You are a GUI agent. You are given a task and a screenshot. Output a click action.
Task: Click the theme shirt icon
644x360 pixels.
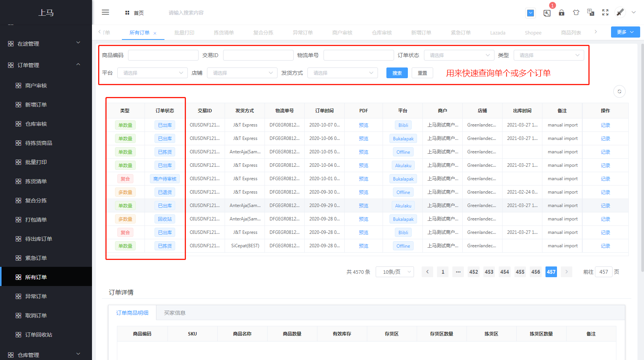(x=576, y=13)
